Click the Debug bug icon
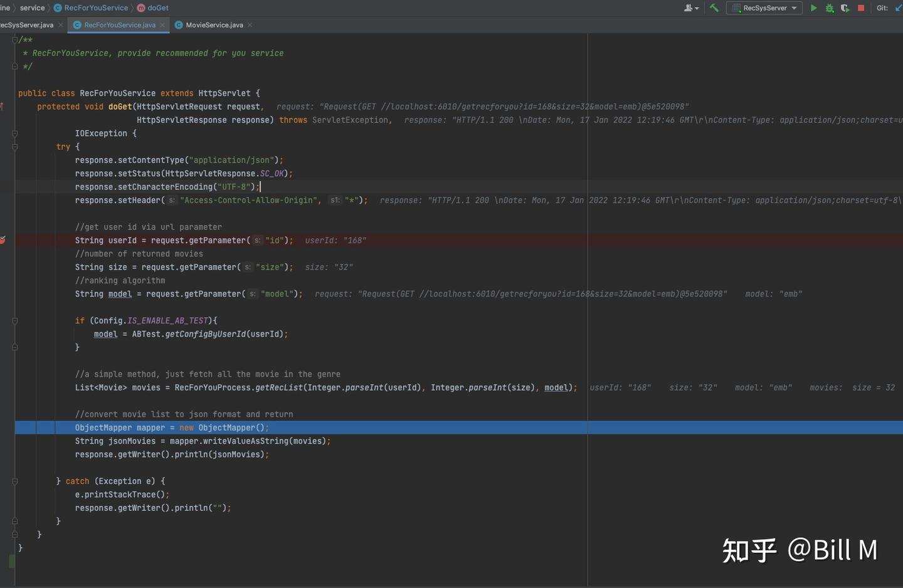The height and width of the screenshot is (588, 903). point(829,8)
